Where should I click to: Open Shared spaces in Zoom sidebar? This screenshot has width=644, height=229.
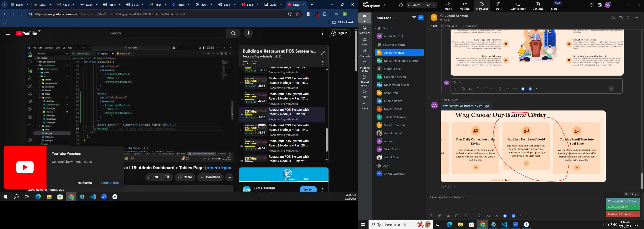364,81
